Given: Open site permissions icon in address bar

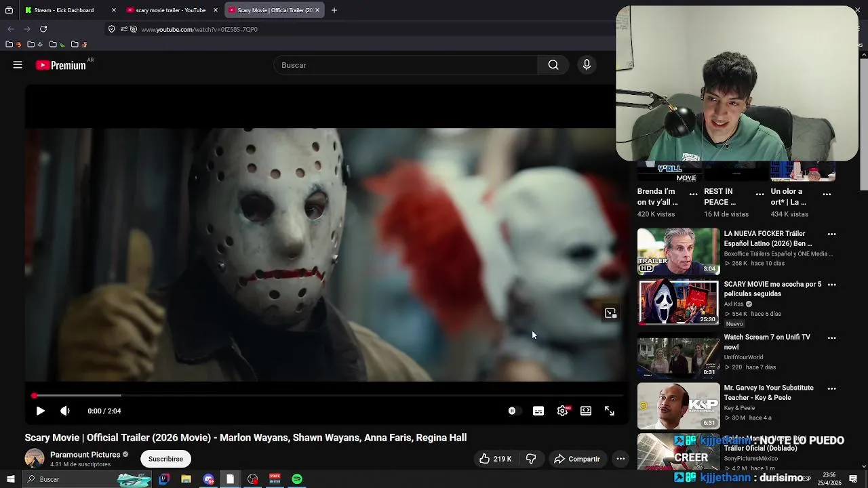Looking at the screenshot, I should tap(123, 29).
